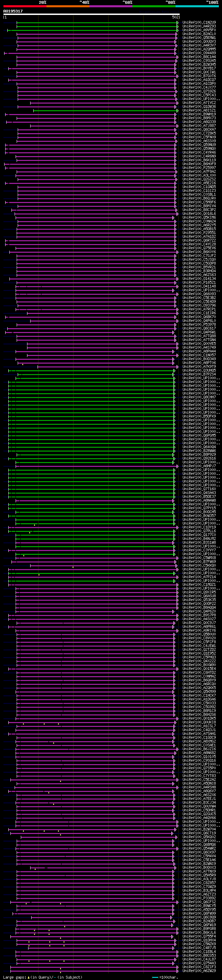Screen dimensions: 222x980
Task: Select label UniRef100_B6H2G6
Action: (x=199, y=715)
